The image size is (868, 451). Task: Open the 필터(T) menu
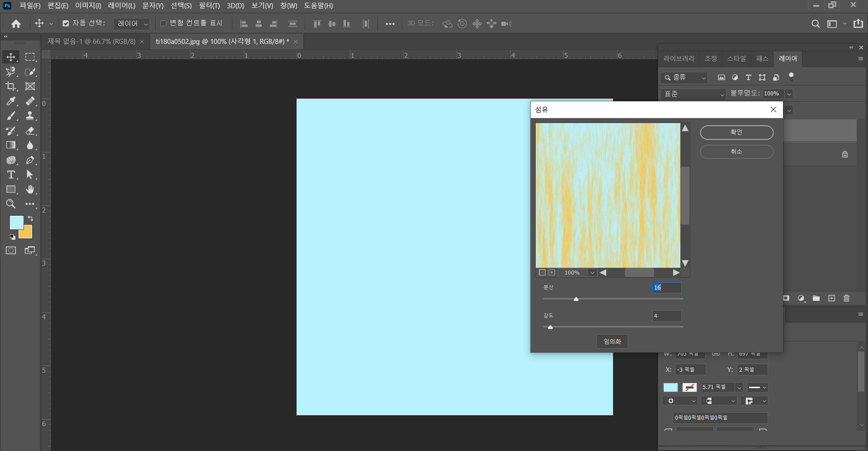coord(209,6)
